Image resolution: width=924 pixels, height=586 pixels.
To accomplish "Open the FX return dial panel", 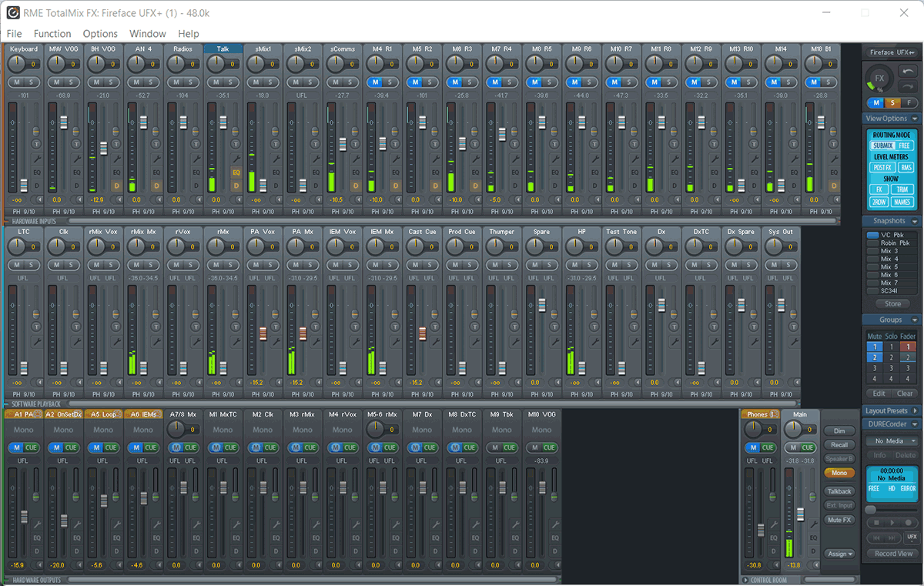I will tap(879, 79).
